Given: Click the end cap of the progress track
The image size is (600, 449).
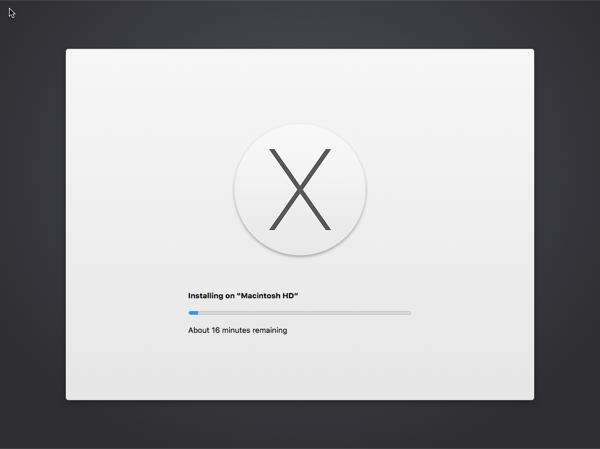Looking at the screenshot, I should 409,313.
